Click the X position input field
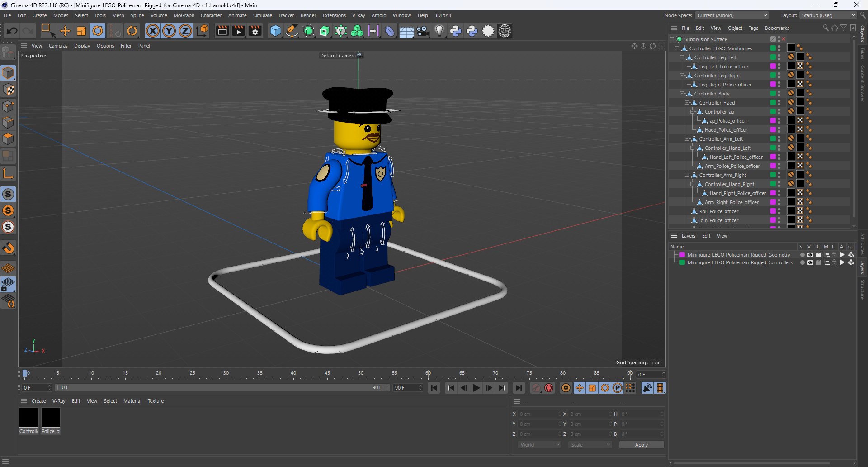The image size is (868, 467). pyautogui.click(x=540, y=414)
